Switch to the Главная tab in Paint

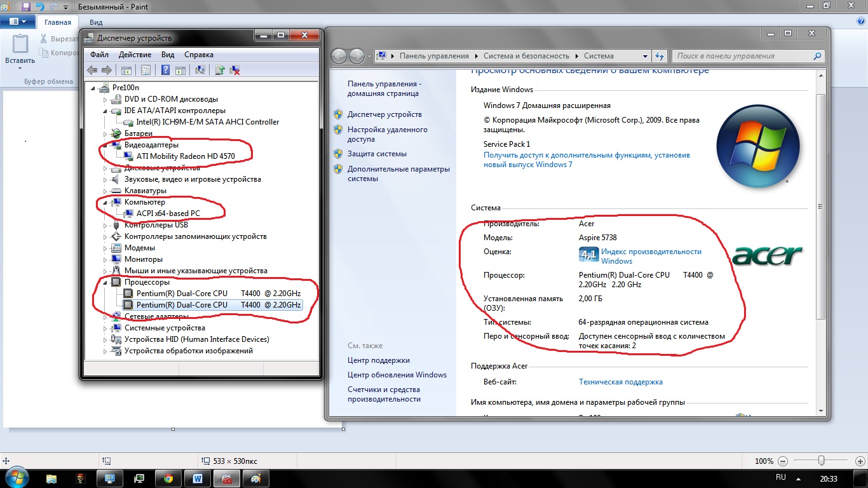[58, 22]
